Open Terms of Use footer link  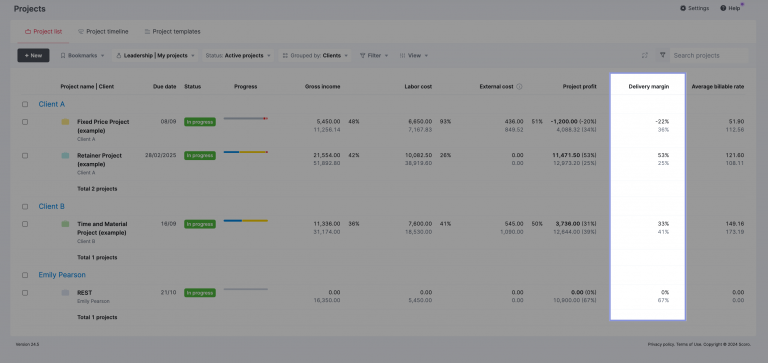pos(689,344)
